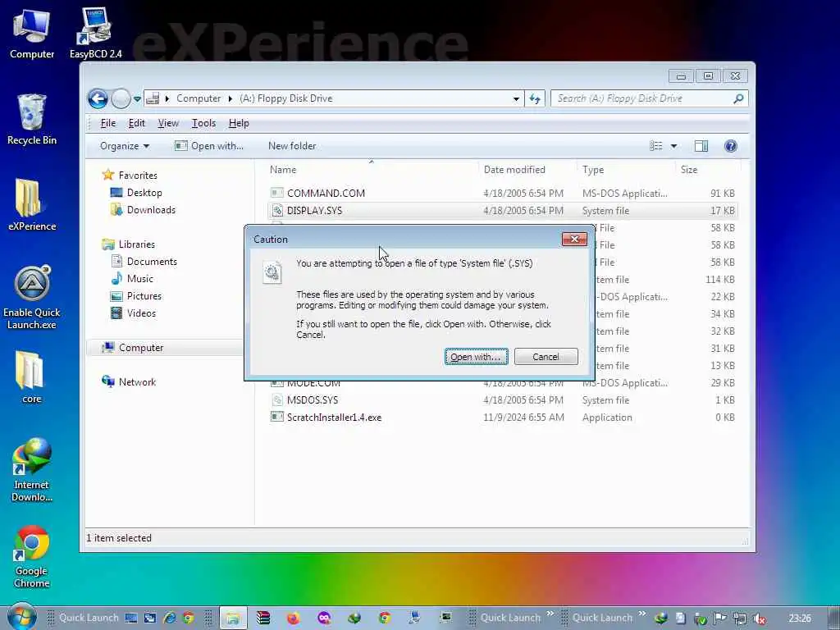
Task: Click the purple mask taskbar icon
Action: tap(324, 618)
